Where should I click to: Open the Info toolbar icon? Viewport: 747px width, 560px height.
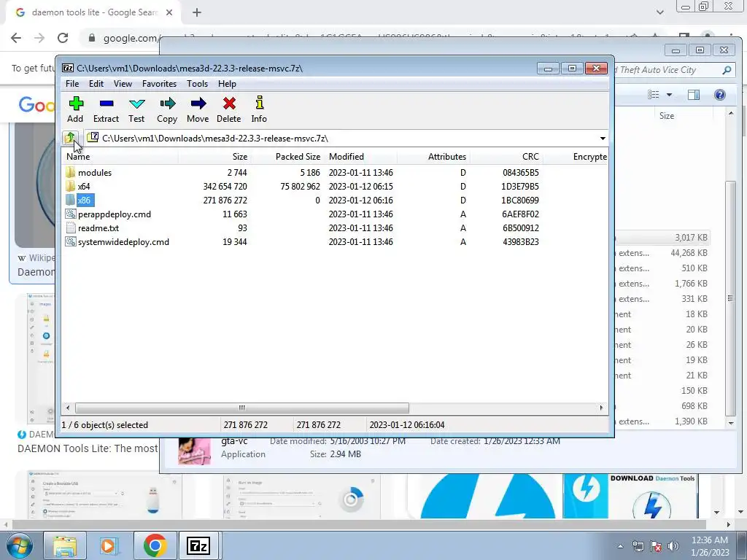pos(259,103)
